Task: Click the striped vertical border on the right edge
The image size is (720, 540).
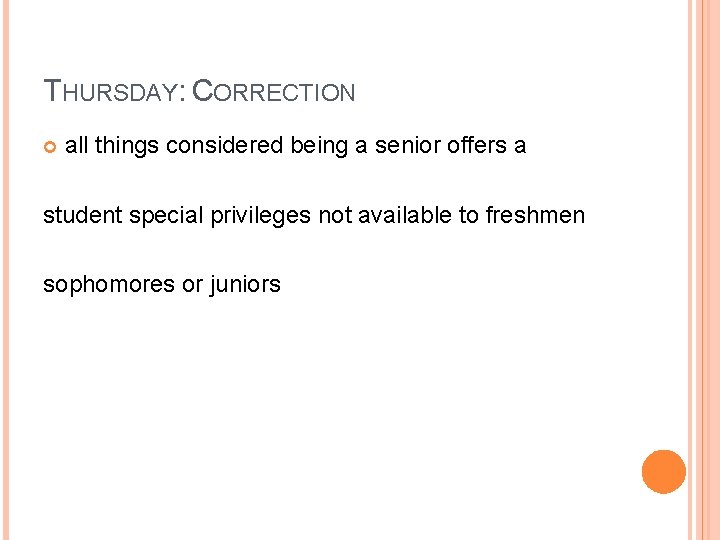Action: [704, 270]
